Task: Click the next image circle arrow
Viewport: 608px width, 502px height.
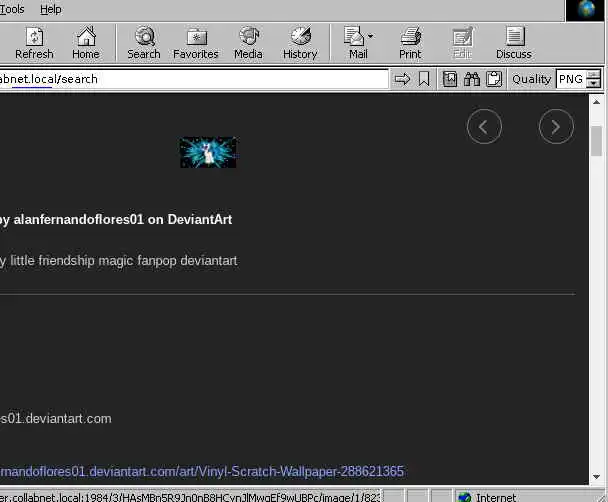Action: pos(556,126)
